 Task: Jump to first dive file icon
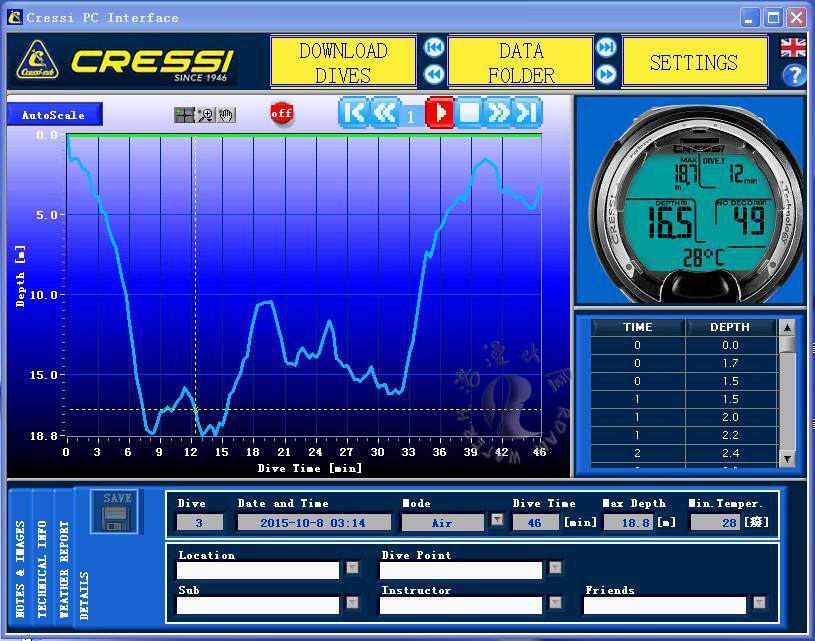click(434, 48)
